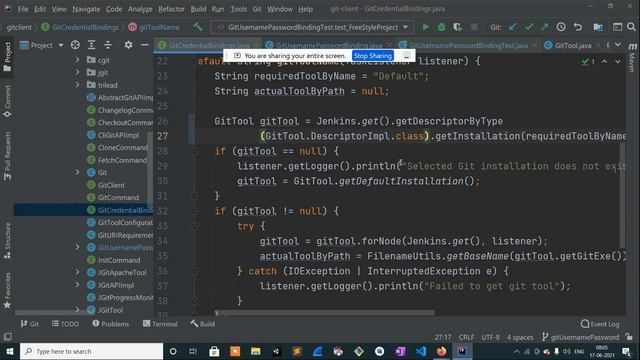Click the CRLF line separator indicator
The image size is (640, 360).
tap(466, 337)
